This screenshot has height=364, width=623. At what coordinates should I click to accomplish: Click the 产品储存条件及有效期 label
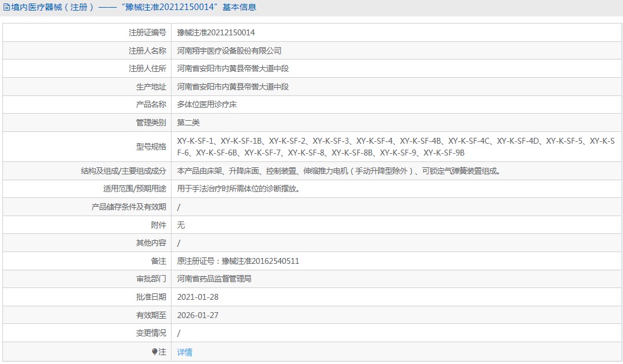(x=128, y=207)
